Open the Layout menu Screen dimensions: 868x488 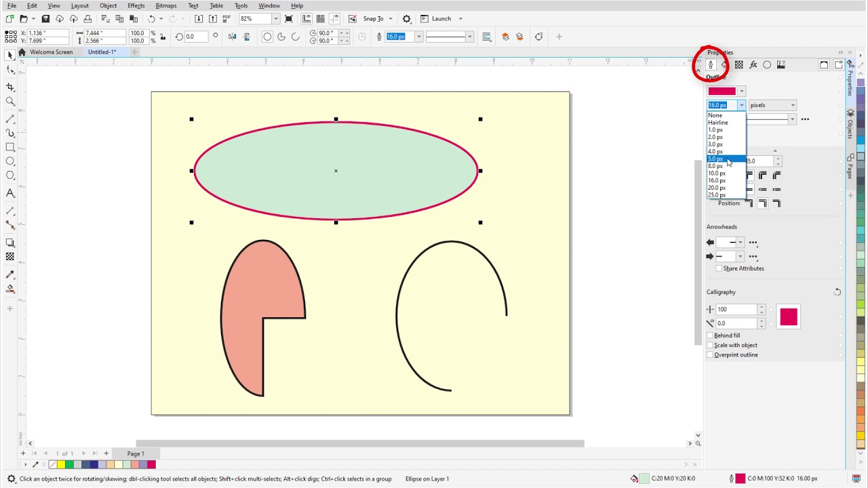point(80,5)
